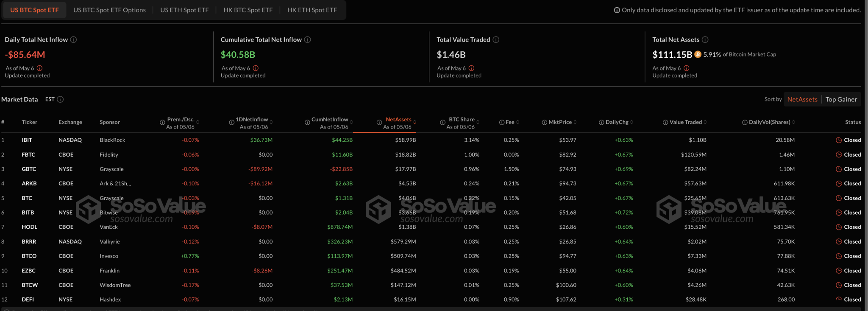868x311 pixels.
Task: Sort by Top Gainer
Action: coord(841,99)
